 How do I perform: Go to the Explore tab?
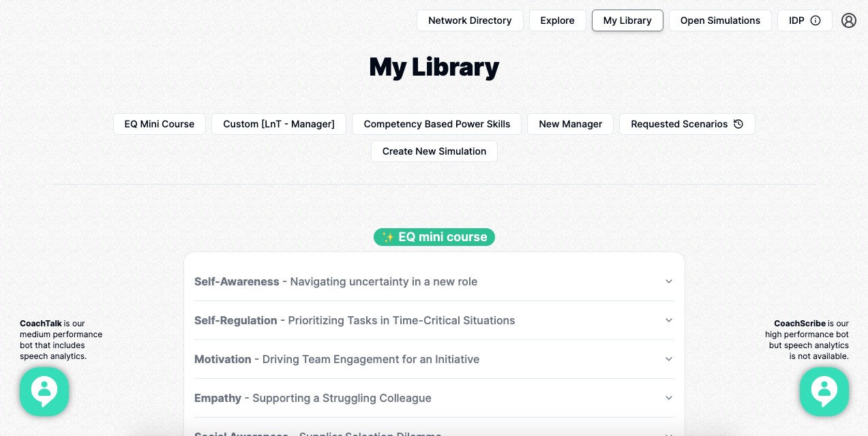click(x=557, y=20)
